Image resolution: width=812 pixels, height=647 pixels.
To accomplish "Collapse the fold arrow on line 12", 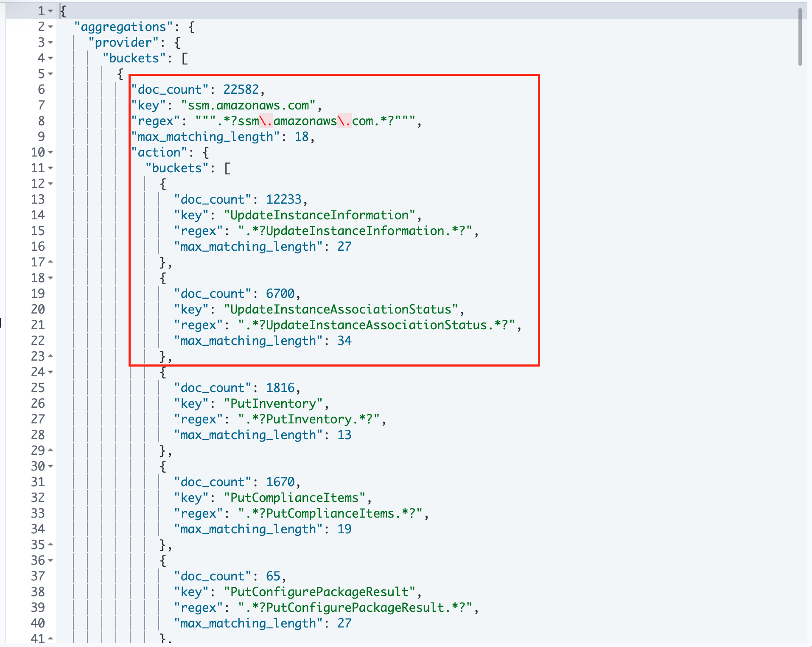I will pos(50,184).
